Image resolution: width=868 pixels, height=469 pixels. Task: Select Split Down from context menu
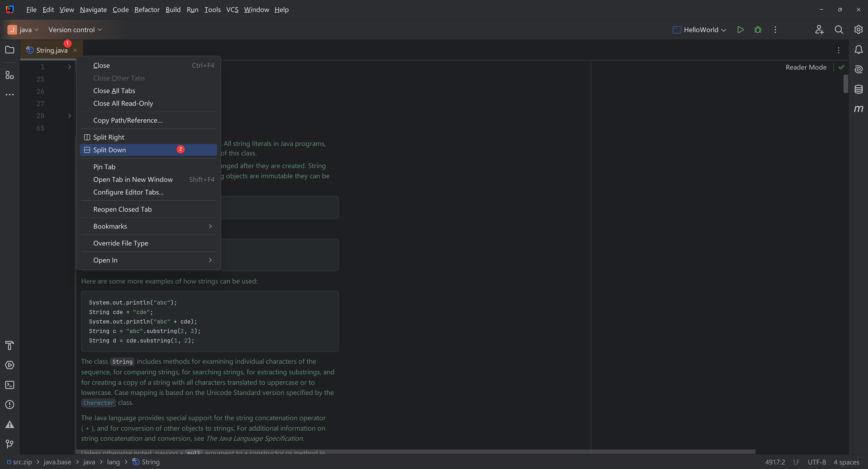(109, 150)
